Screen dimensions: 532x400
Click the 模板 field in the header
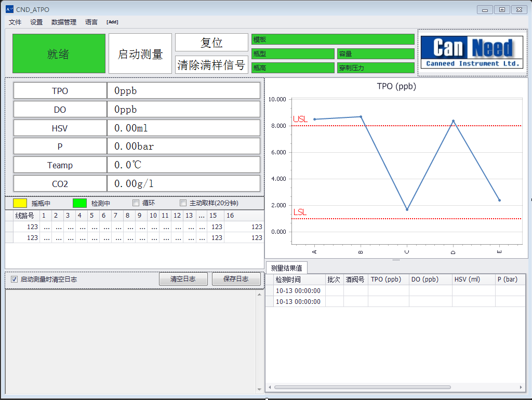click(332, 39)
